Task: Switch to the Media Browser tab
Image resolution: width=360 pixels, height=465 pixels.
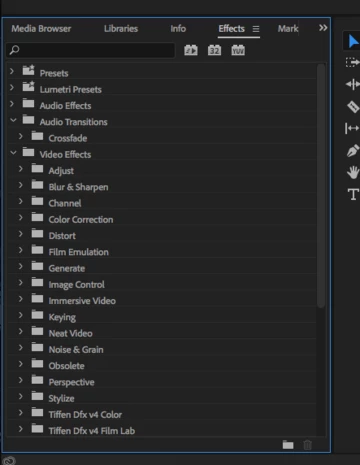Action: coord(41,29)
